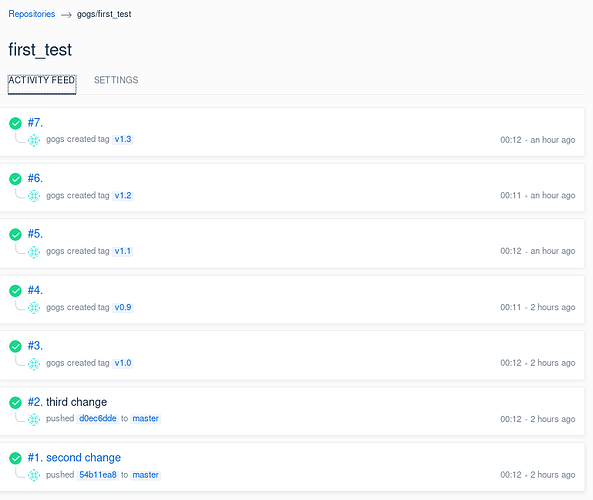Open commit 54b11ea8 hash
This screenshot has width=593, height=500.
point(98,475)
